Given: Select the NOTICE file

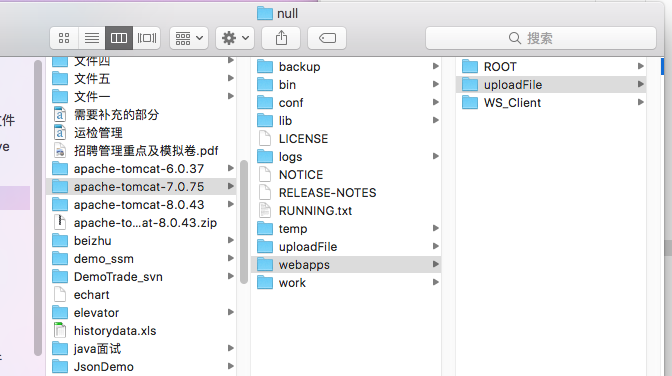Looking at the screenshot, I should coord(346,174).
